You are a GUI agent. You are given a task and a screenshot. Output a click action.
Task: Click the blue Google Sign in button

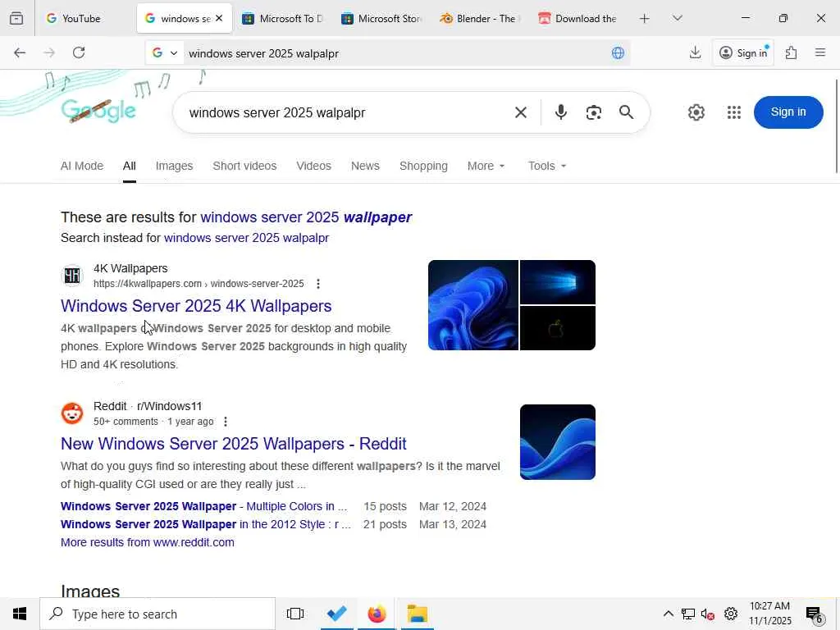(788, 112)
